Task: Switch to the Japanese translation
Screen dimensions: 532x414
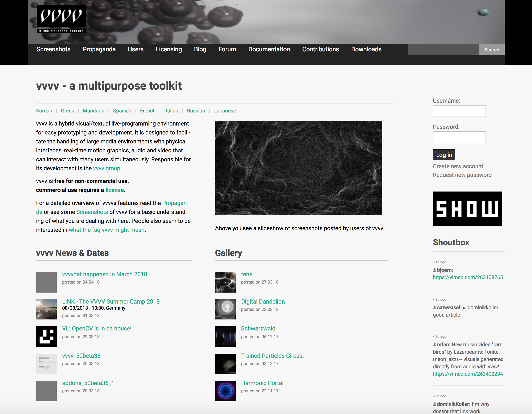Action: [x=225, y=111]
